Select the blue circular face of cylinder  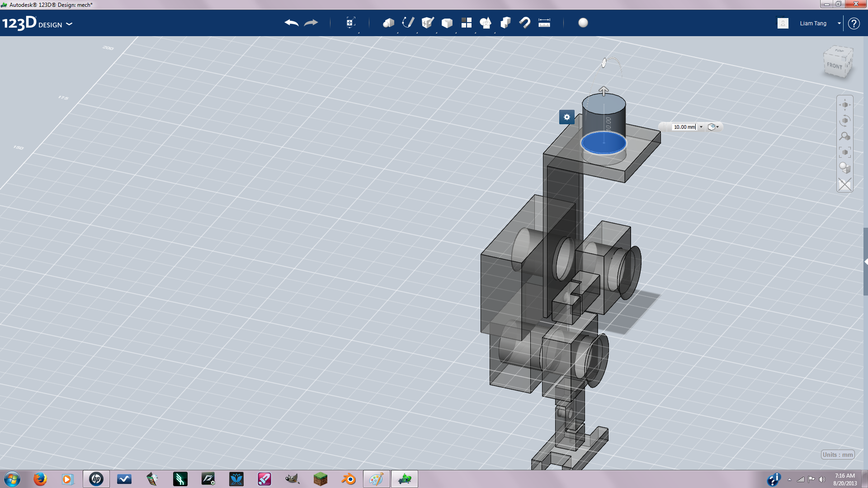click(x=604, y=143)
